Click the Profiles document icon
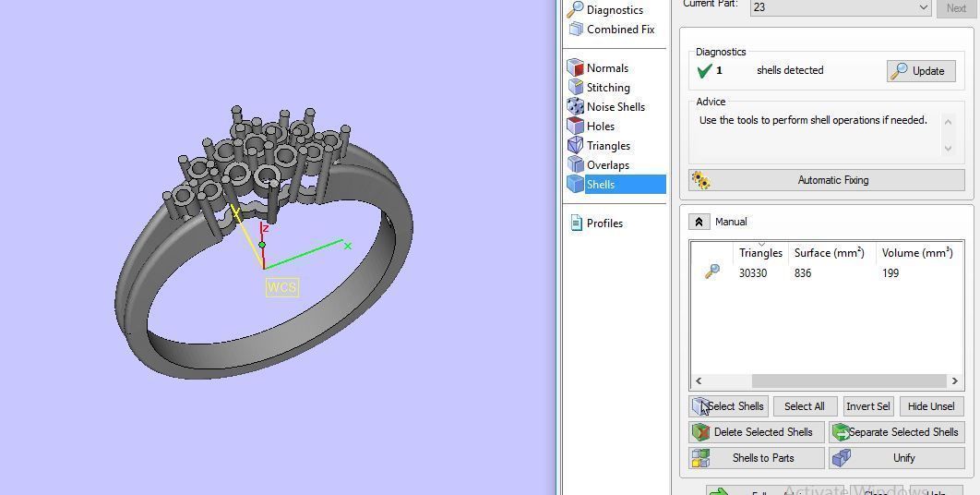Screen dimensions: 980x495 coord(576,223)
